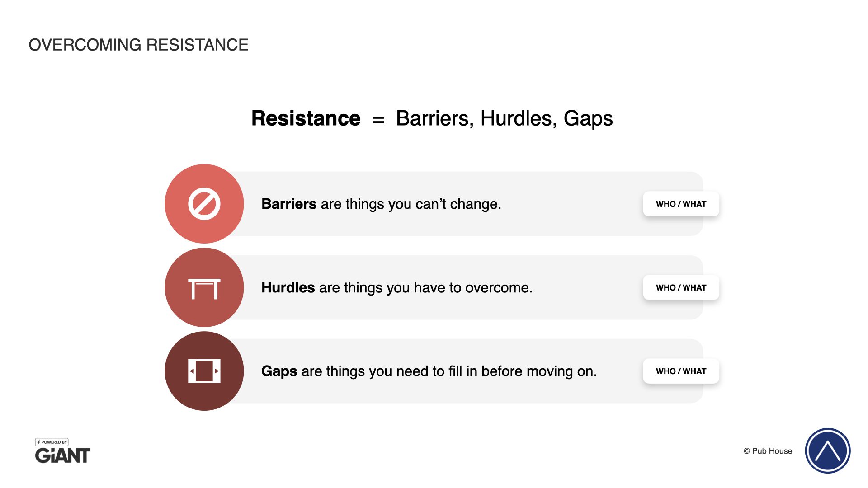Image resolution: width=868 pixels, height=488 pixels.
Task: Click the lightning bolt in Powered By badge
Action: [39, 442]
